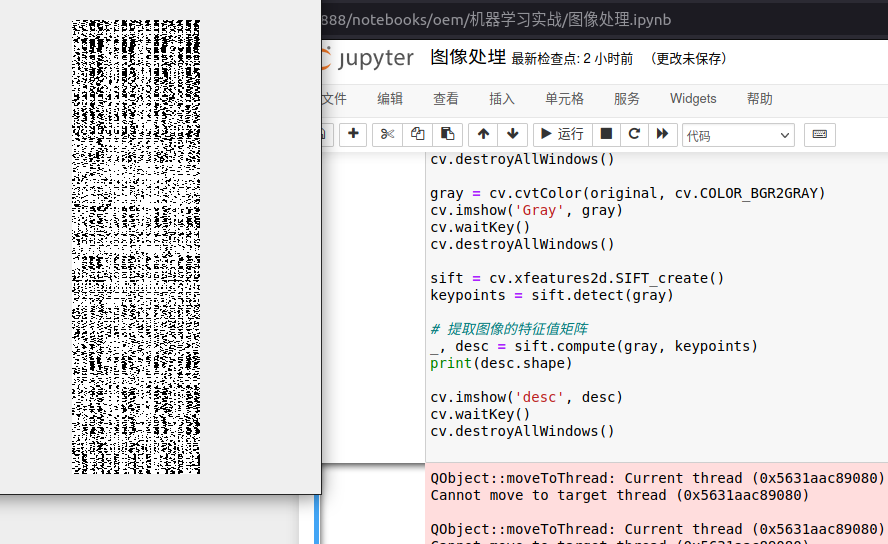The height and width of the screenshot is (544, 888).
Task: Open command palette keyboard icon
Action: pyautogui.click(x=819, y=134)
